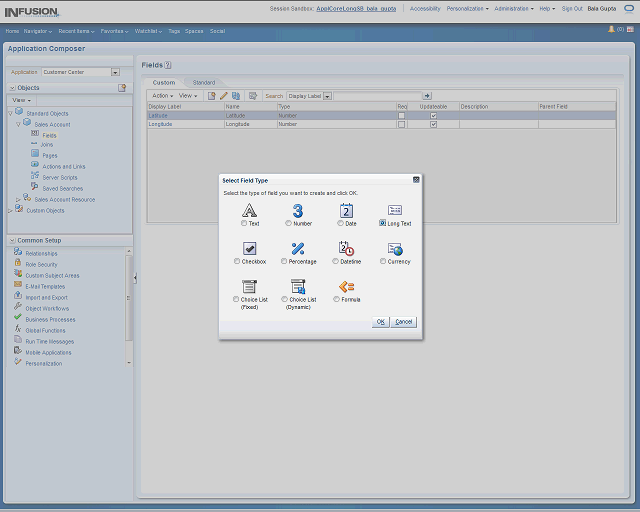Open the Application Customer Center dropdown
The height and width of the screenshot is (512, 640).
point(115,72)
